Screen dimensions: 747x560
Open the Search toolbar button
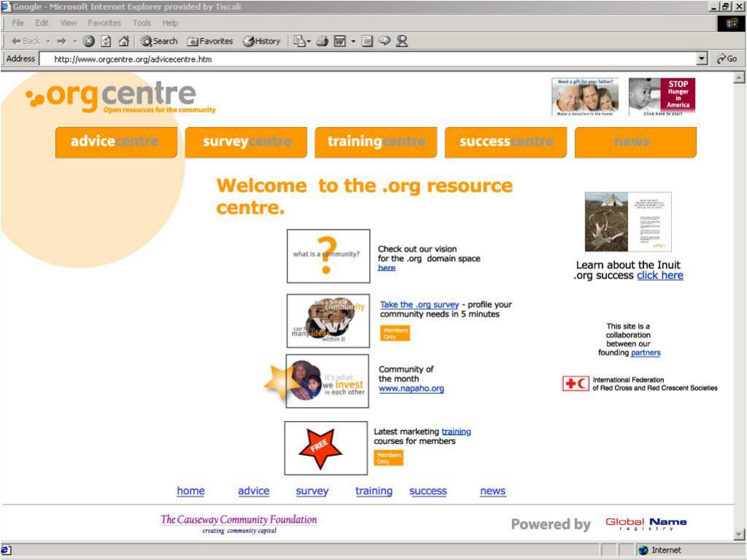click(158, 41)
